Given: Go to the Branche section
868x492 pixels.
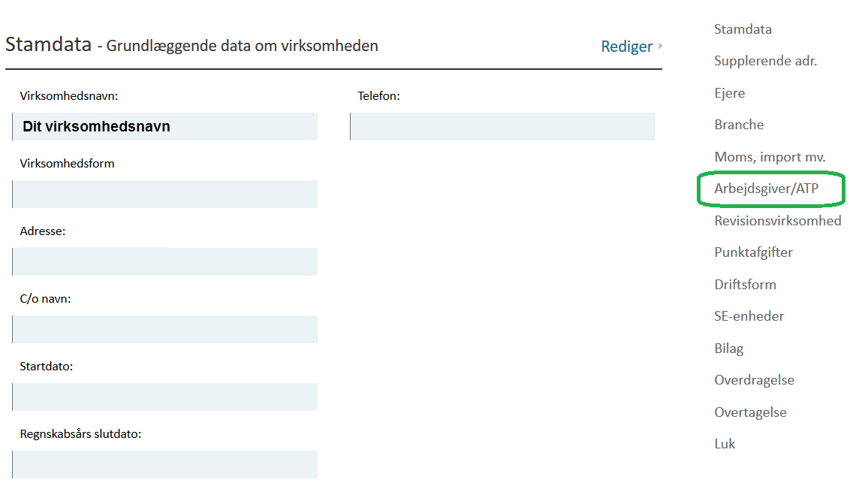Looking at the screenshot, I should (x=738, y=125).
